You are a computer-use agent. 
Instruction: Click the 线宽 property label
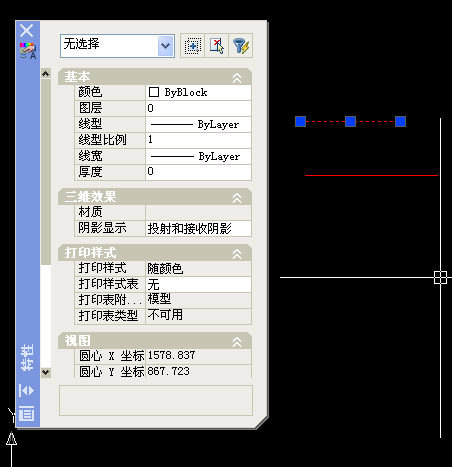[90, 156]
